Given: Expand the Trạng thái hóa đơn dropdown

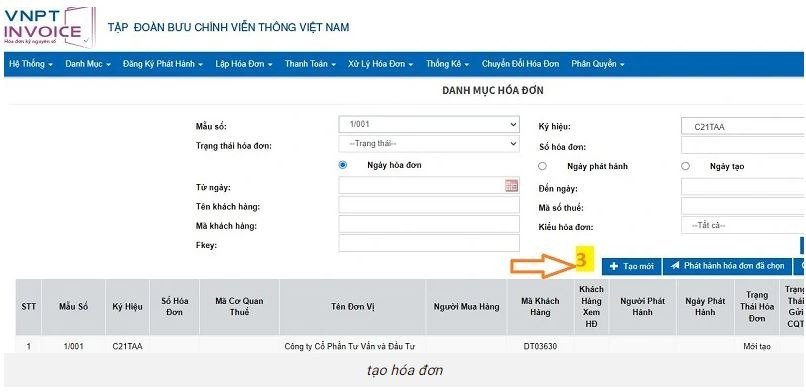Looking at the screenshot, I should point(429,144).
